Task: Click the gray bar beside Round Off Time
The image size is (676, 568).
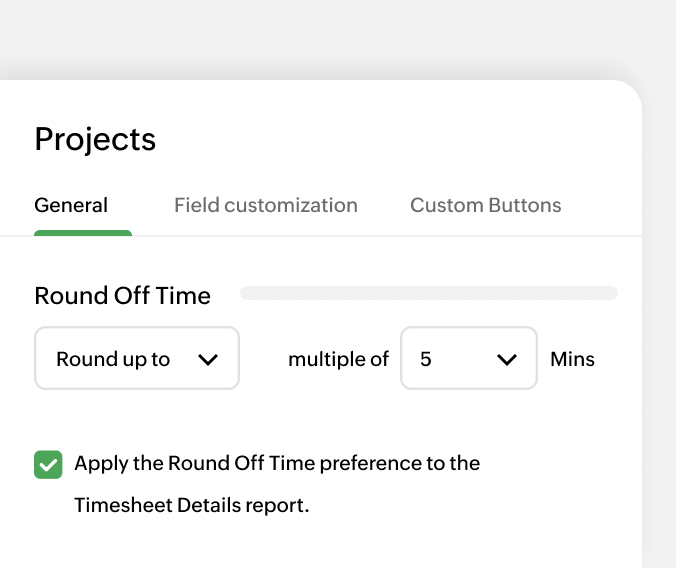Action: tap(428, 293)
